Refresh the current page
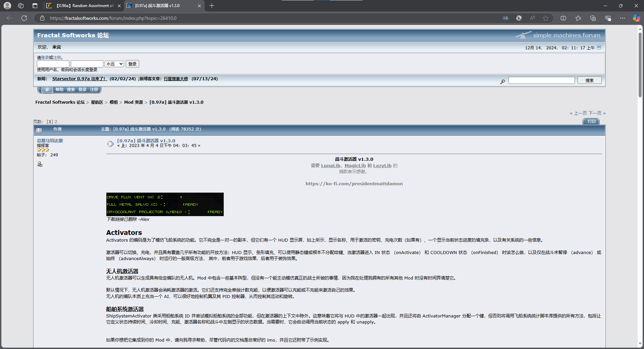Viewport: 644px width, 349px height. (x=24, y=18)
